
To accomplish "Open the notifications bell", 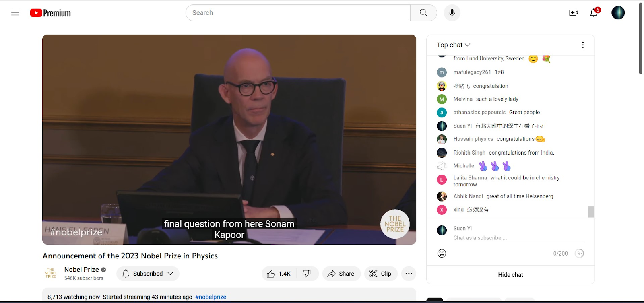I will [594, 13].
